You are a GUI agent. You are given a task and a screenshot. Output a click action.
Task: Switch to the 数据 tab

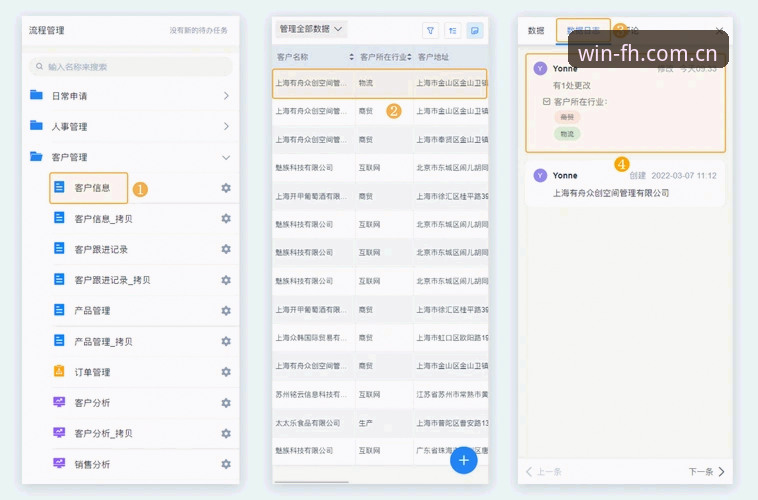[x=536, y=30]
